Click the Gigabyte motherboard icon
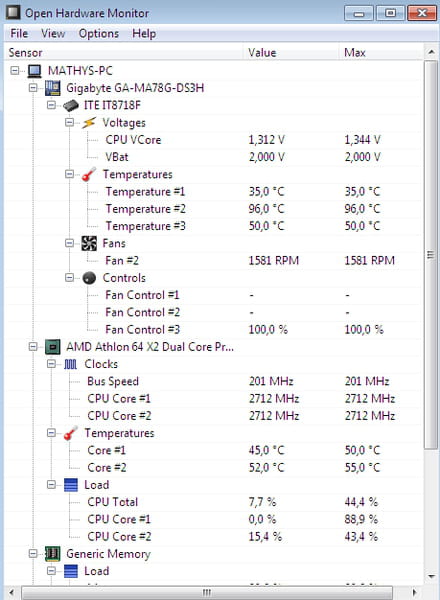Image resolution: width=440 pixels, height=600 pixels. [x=52, y=88]
